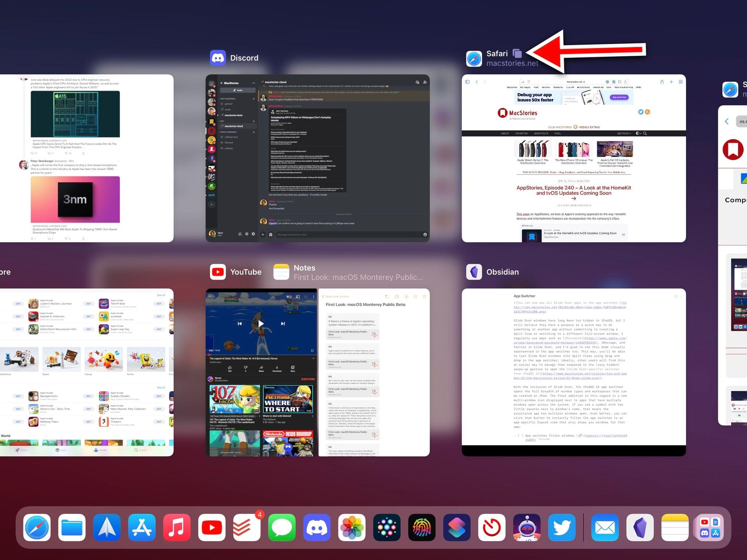This screenshot has width=747, height=560.
Task: Tap the Notes app icon above split view
Action: pyautogui.click(x=281, y=272)
